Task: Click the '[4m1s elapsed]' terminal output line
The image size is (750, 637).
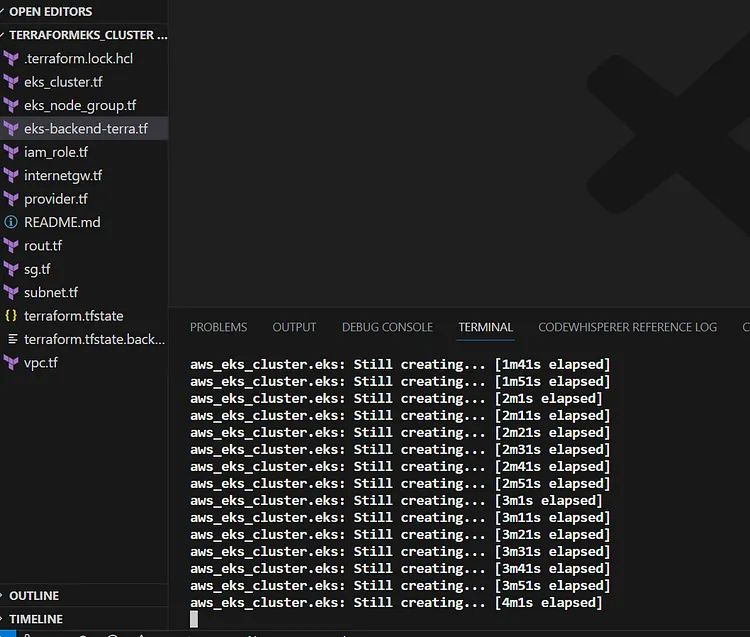Action: (x=396, y=603)
